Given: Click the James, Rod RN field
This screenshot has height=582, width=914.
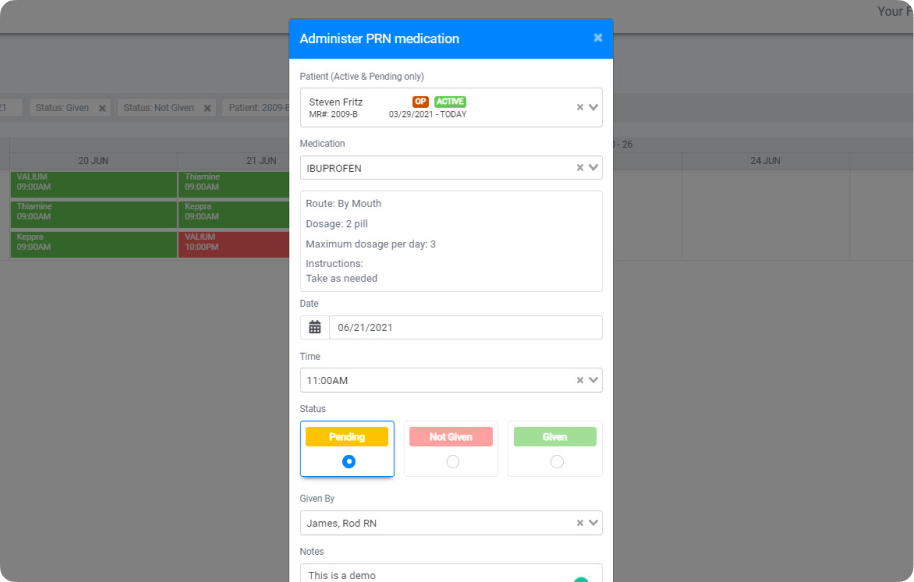Looking at the screenshot, I should 451,523.
